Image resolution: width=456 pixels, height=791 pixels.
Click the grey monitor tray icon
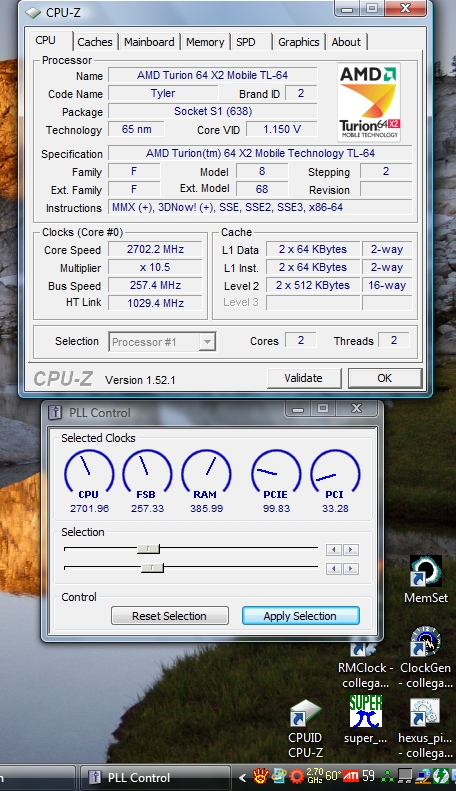(x=405, y=776)
